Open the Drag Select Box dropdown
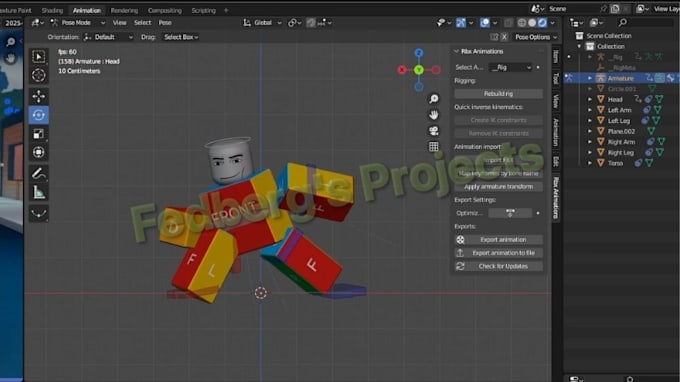Image resolution: width=680 pixels, height=382 pixels. pos(181,37)
